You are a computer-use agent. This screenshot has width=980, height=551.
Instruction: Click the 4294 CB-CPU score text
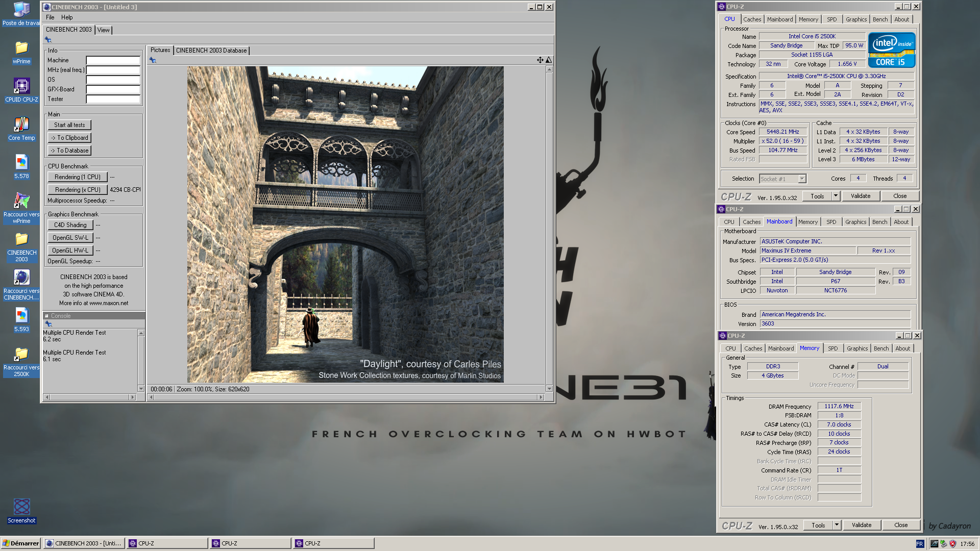click(125, 190)
